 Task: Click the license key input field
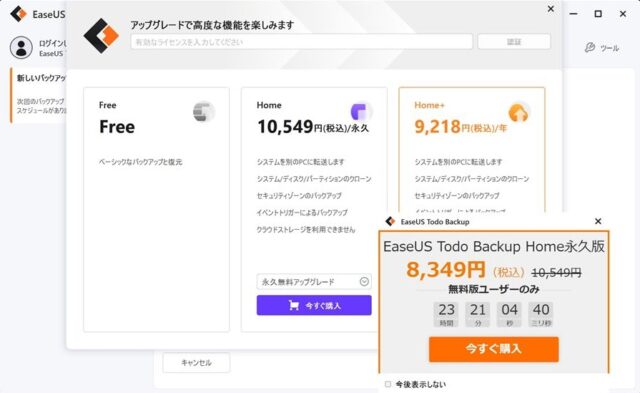302,42
